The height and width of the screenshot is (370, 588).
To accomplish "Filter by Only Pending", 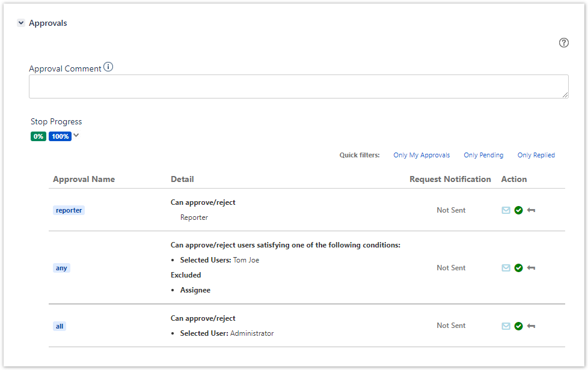I will (483, 155).
